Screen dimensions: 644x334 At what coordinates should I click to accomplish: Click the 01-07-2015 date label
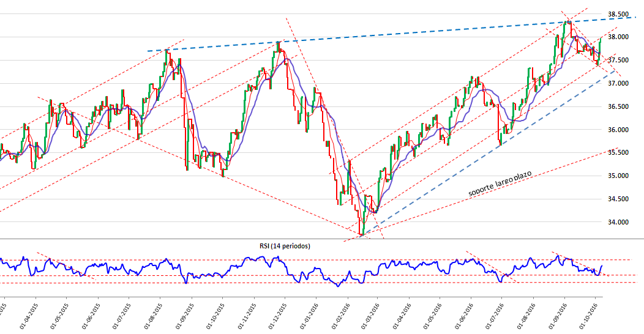(122, 317)
